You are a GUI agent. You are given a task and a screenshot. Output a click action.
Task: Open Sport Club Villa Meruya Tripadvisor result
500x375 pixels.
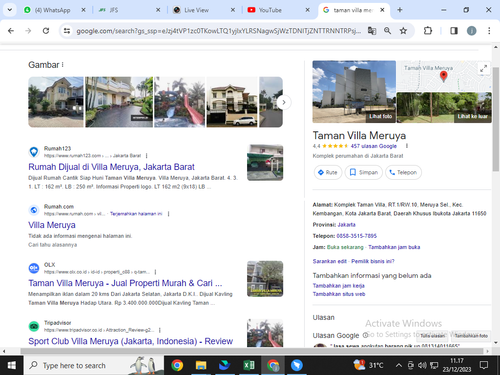pos(130,341)
